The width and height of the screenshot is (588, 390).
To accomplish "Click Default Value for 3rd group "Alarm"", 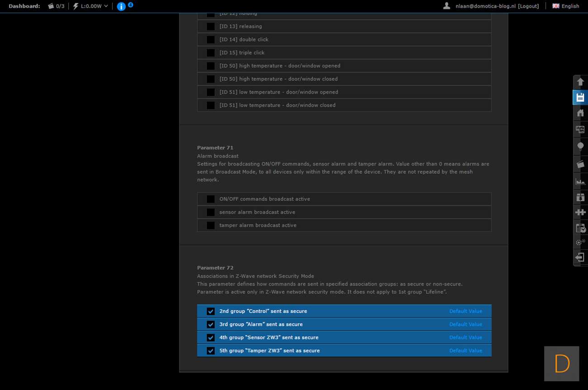I will coord(465,324).
